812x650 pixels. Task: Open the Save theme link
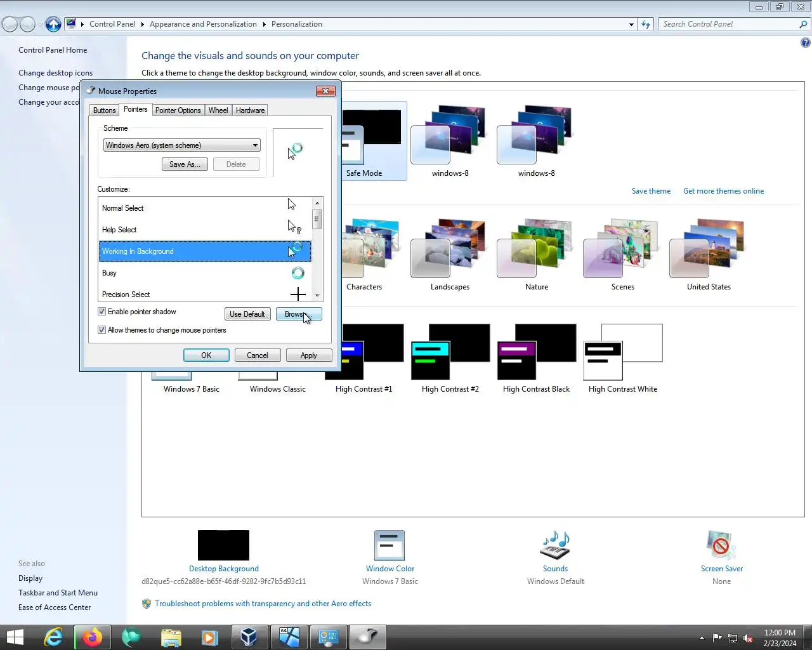pos(651,191)
